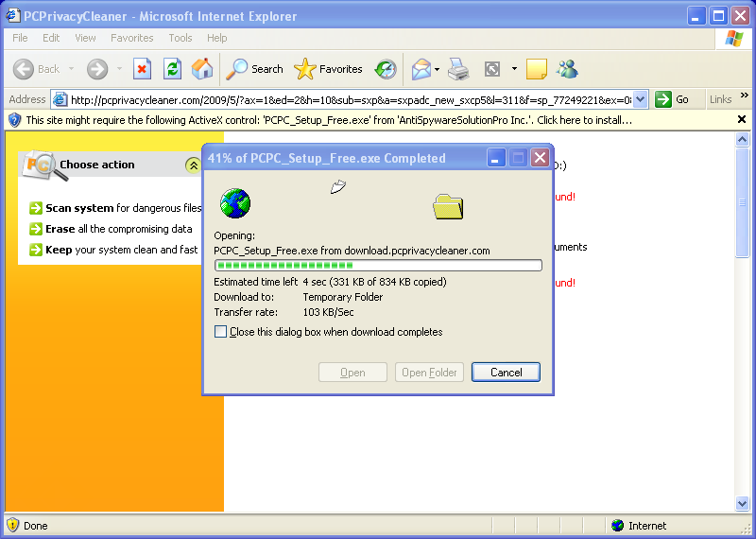Open the address bar URL dropdown
Viewport: 756px width, 539px height.
(x=640, y=99)
